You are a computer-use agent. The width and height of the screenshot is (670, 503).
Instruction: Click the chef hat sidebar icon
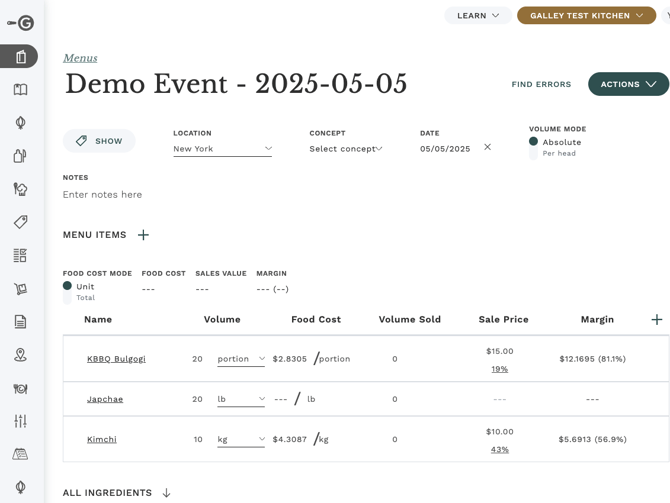20,189
